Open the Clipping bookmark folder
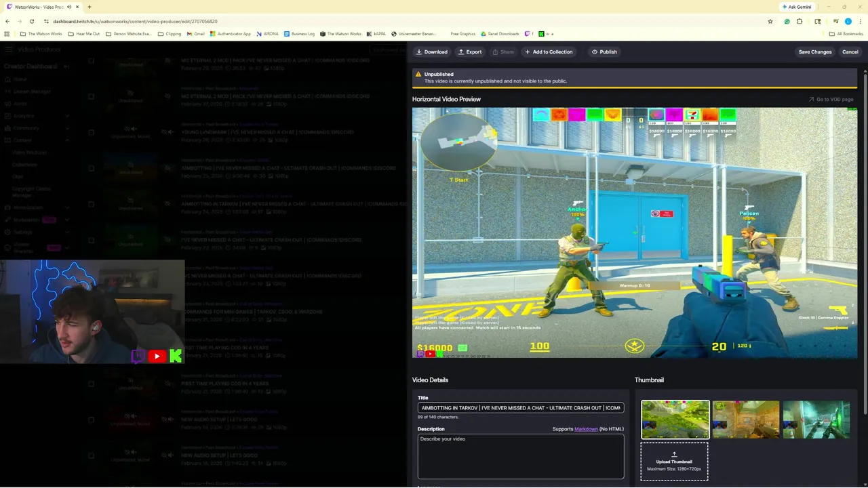 pyautogui.click(x=169, y=34)
